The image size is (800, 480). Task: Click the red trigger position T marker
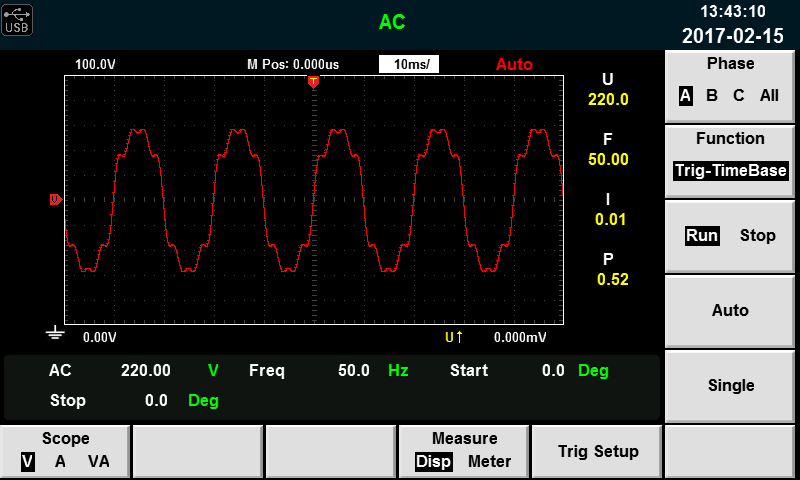pyautogui.click(x=313, y=82)
